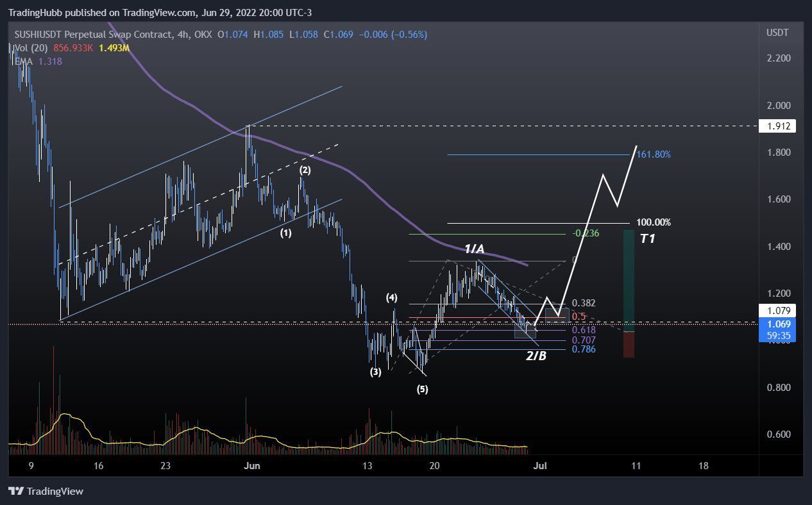The image size is (812, 505).
Task: Click the 1/A wave text label
Action: pos(475,249)
